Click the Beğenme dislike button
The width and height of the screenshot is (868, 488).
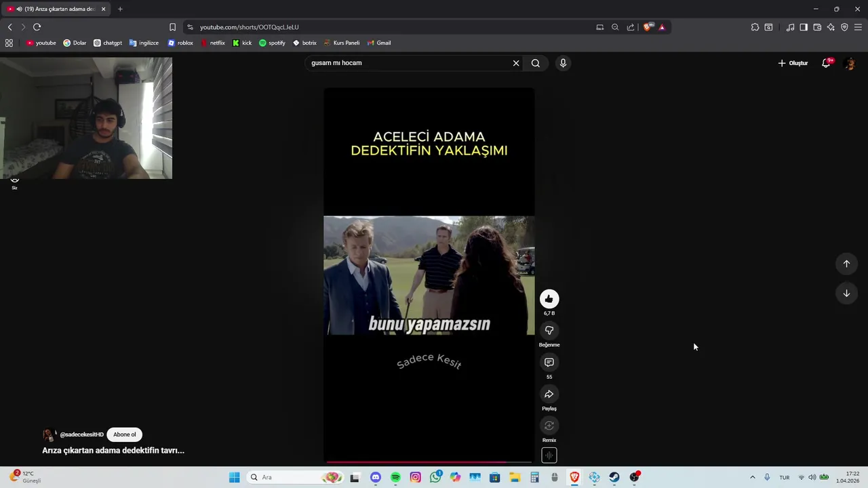tap(549, 330)
